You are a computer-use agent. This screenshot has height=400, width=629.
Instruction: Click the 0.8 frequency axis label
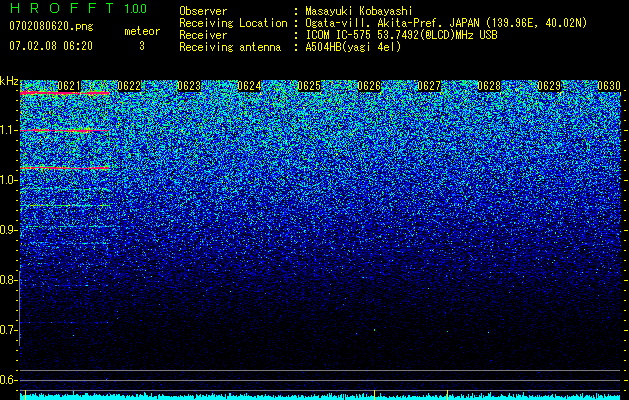pos(9,280)
